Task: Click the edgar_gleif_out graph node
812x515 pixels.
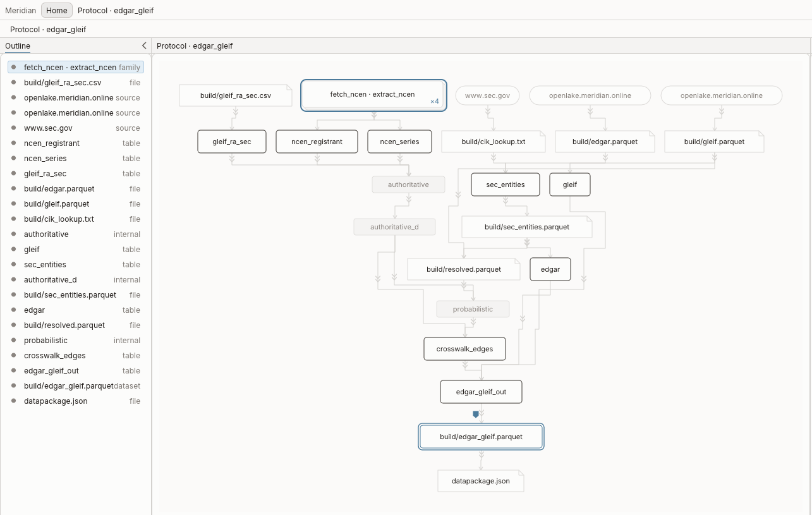Action: click(482, 392)
